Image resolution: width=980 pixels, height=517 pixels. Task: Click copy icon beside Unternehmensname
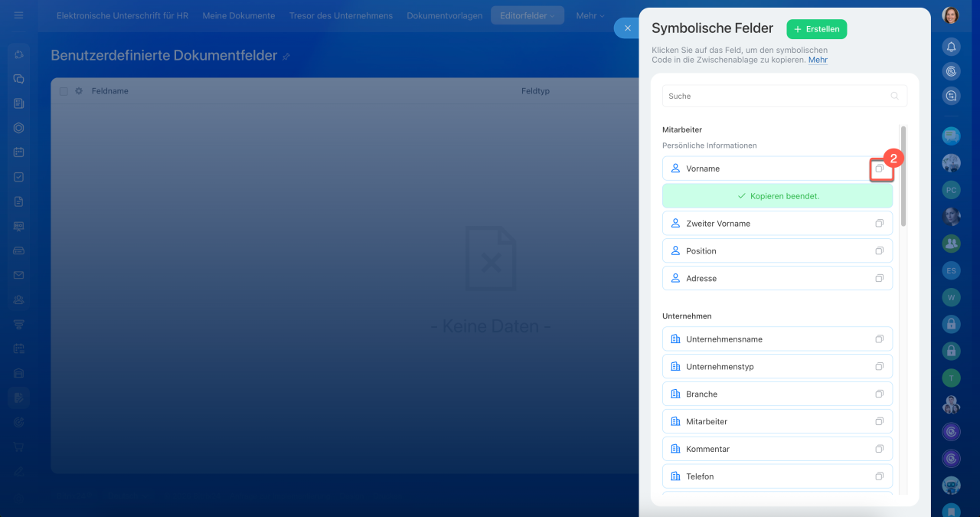[x=880, y=339]
